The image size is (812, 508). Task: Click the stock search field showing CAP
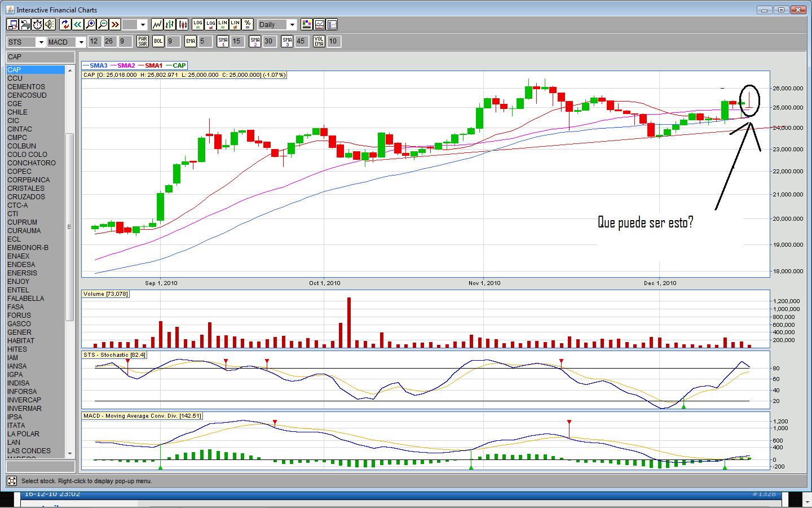tap(40, 57)
